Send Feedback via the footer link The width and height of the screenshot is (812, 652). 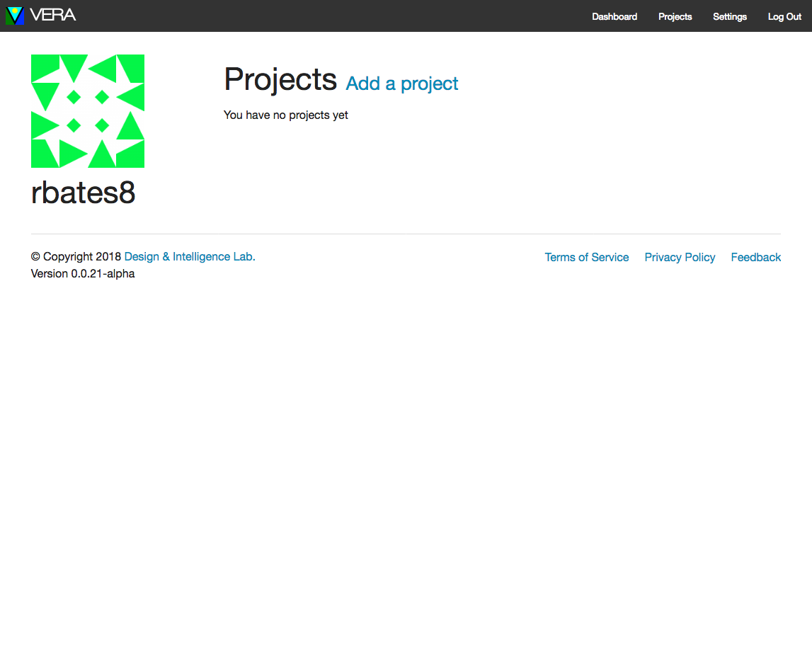point(755,258)
